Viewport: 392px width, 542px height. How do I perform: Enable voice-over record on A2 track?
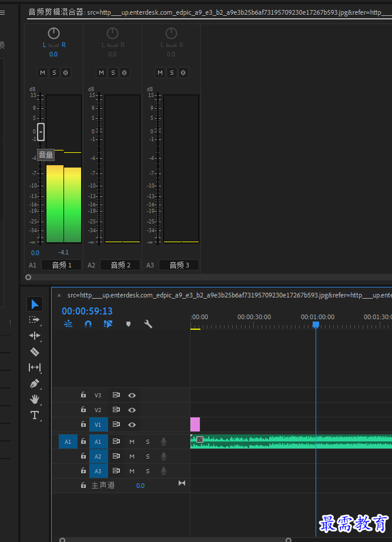click(163, 456)
